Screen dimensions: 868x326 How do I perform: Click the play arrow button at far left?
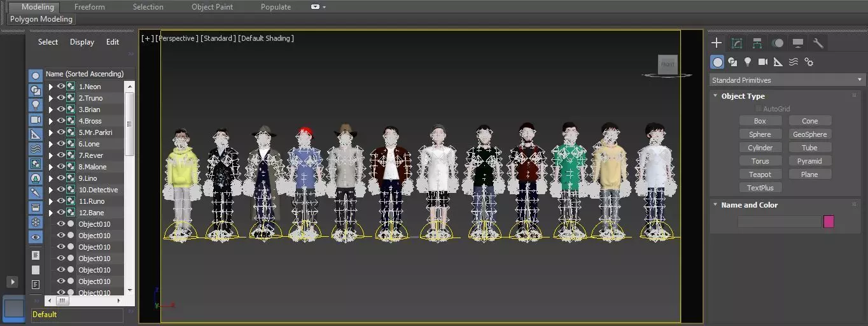point(12,281)
